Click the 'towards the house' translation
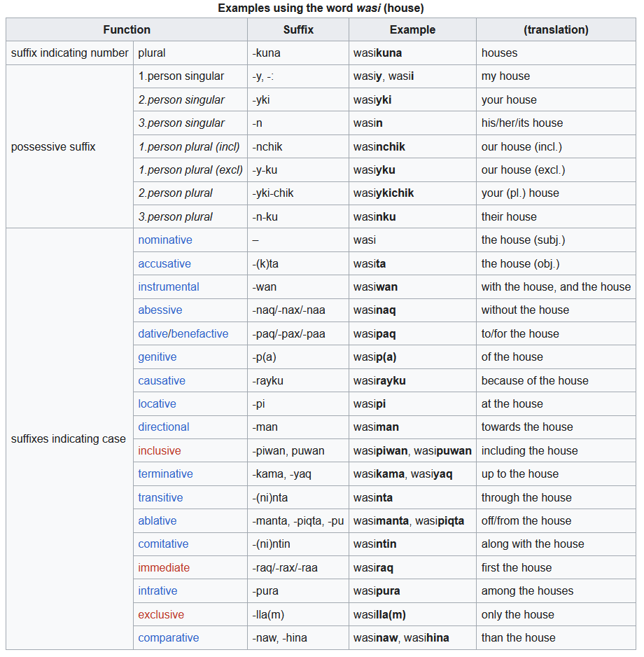The width and height of the screenshot is (644, 657). (556, 427)
